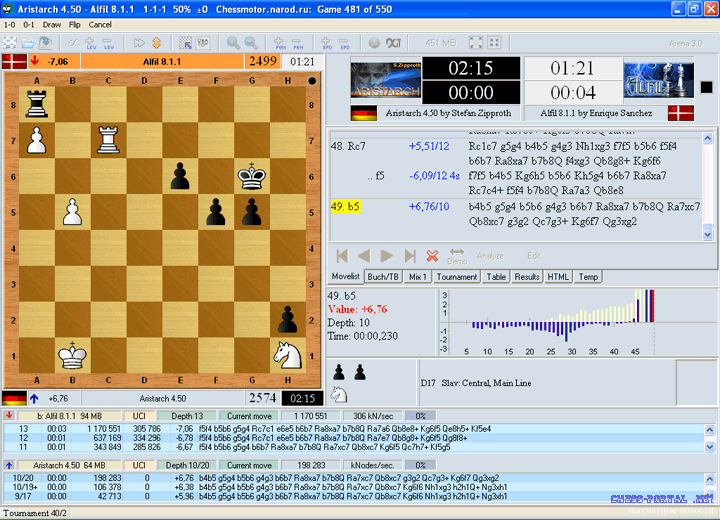Click the new game chessboard toolbar icon

point(10,43)
